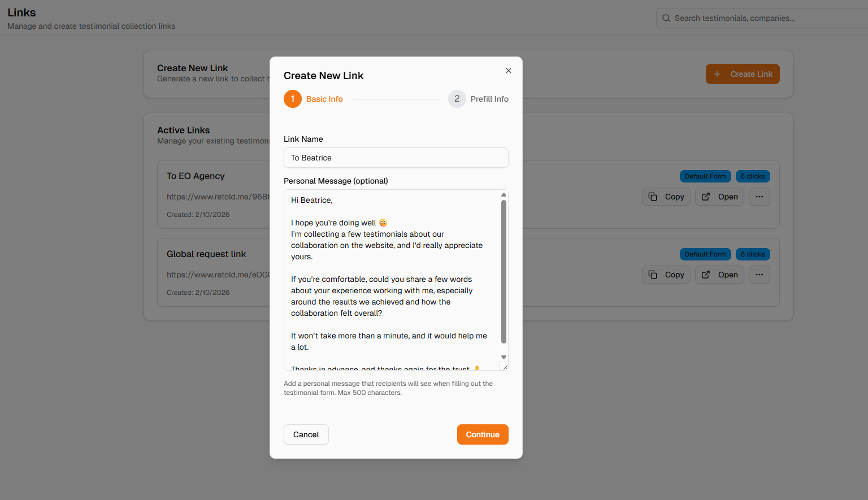This screenshot has height=500, width=868.
Task: Click the Default Form badge on To EO Agency
Action: 705,176
